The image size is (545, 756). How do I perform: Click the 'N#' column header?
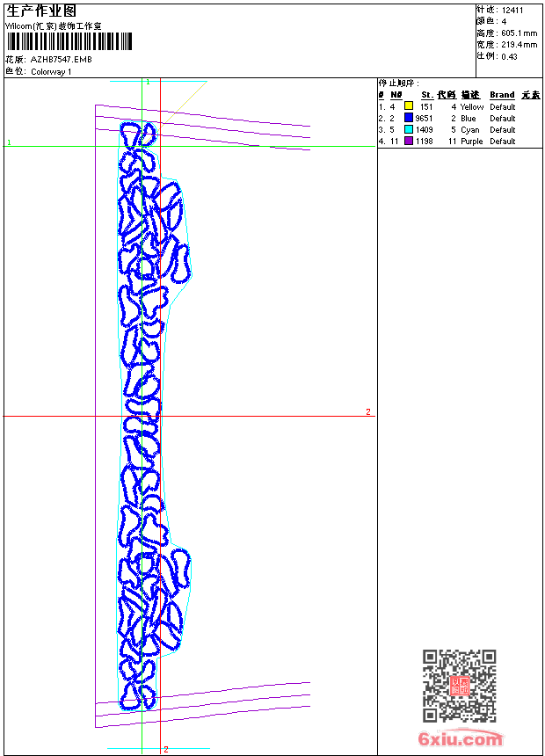pos(396,95)
